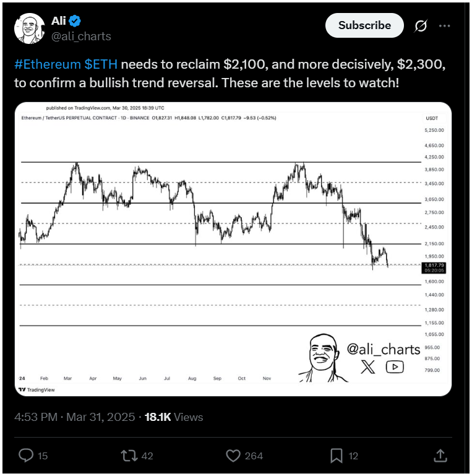
Task: Like the post with heart icon
Action: pos(233,456)
